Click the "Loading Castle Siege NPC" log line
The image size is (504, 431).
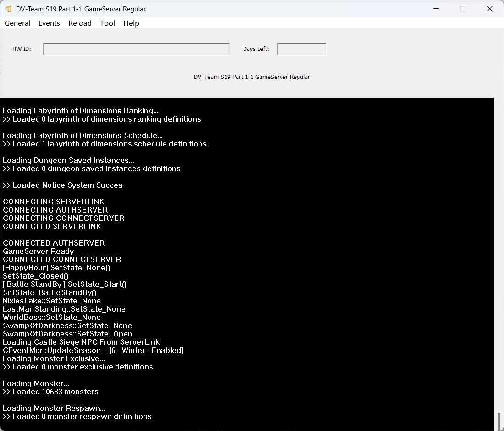click(x=81, y=342)
